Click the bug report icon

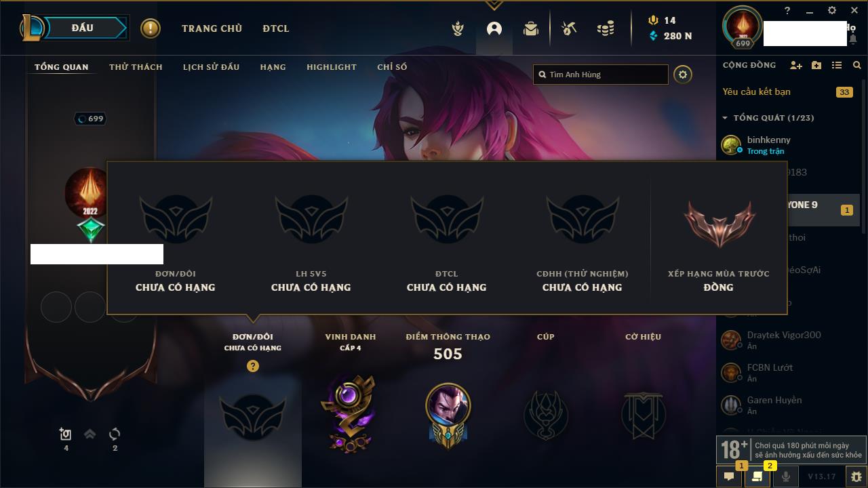(x=856, y=476)
